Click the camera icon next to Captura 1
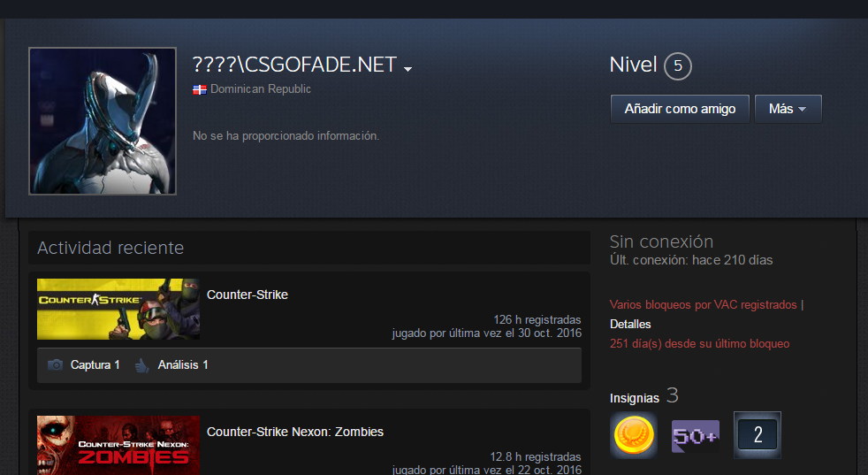The height and width of the screenshot is (475, 868). 55,364
